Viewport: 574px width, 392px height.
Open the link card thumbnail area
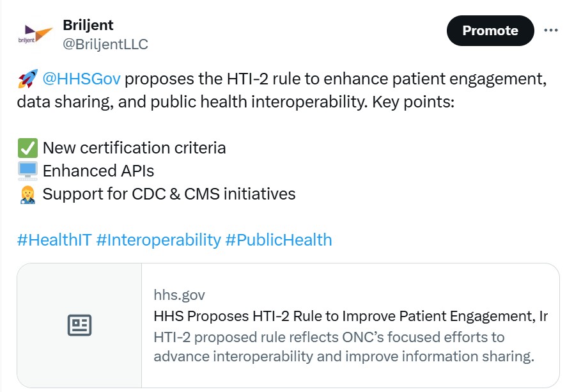(x=79, y=325)
